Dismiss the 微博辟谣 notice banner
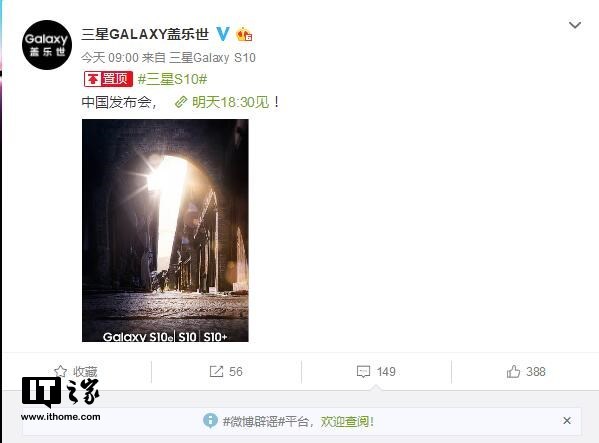Image resolution: width=599 pixels, height=443 pixels. pyautogui.click(x=567, y=420)
